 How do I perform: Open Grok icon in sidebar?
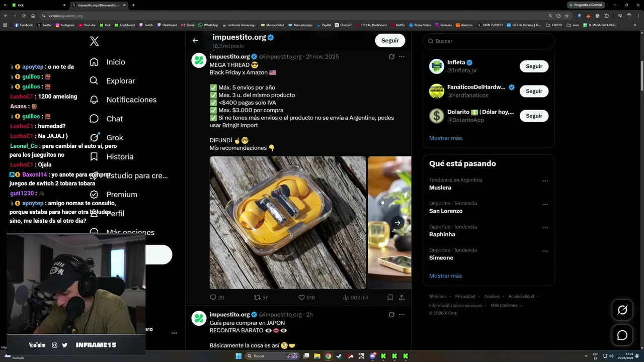pyautogui.click(x=94, y=137)
